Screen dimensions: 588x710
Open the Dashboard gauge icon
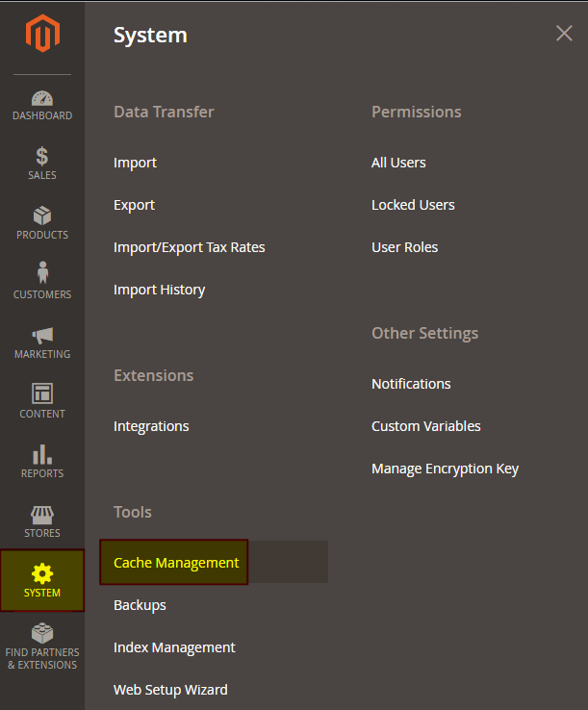pyautogui.click(x=42, y=99)
